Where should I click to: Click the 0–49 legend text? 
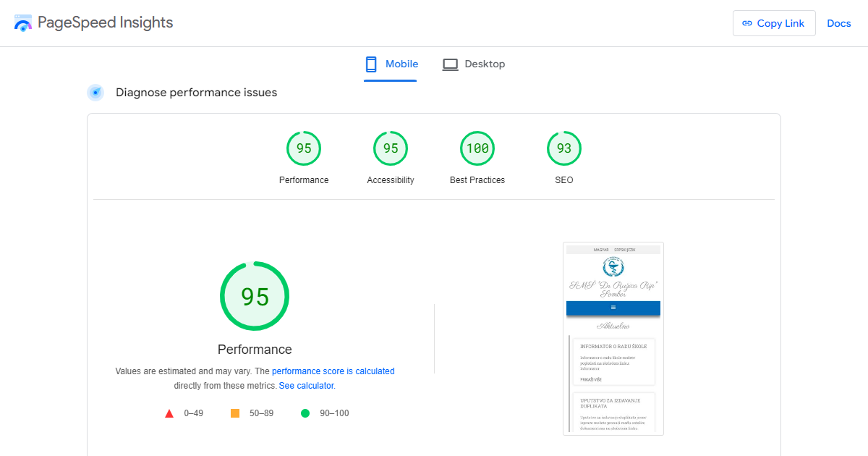pyautogui.click(x=194, y=413)
